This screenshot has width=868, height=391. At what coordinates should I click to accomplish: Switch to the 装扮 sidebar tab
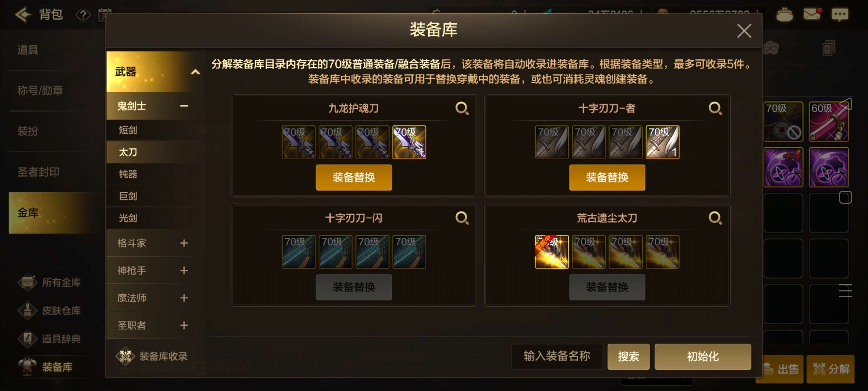28,131
